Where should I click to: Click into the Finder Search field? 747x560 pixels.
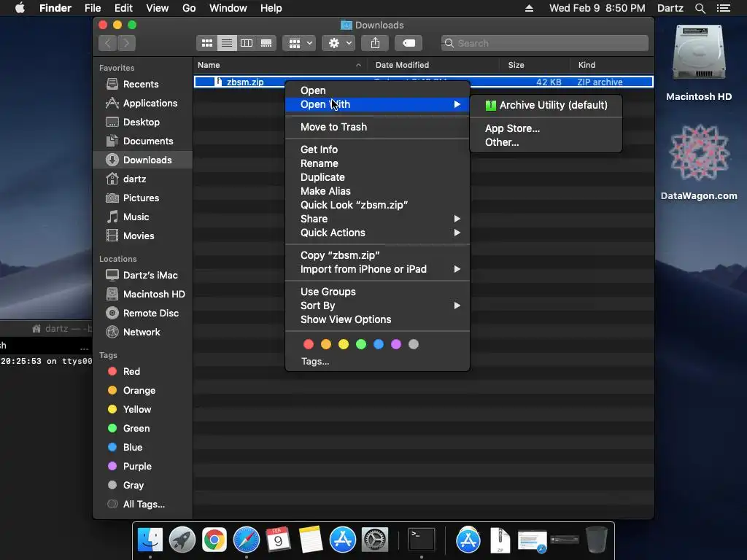pos(544,43)
